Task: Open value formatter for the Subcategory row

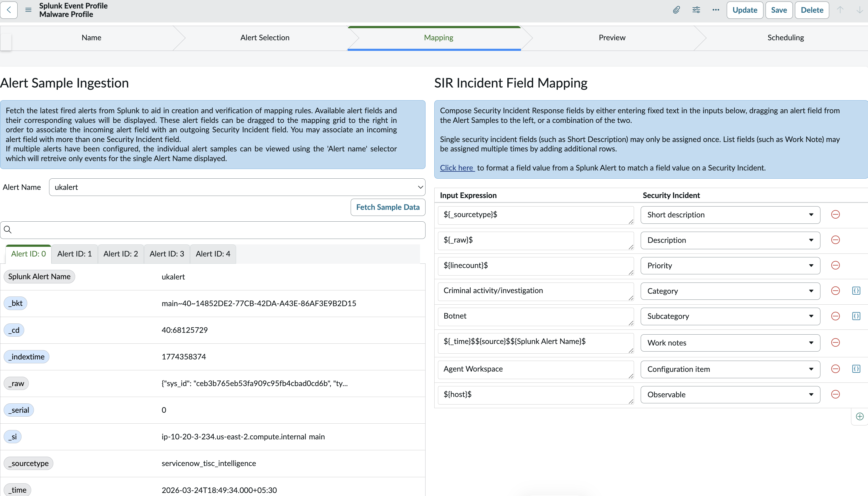Action: pyautogui.click(x=856, y=316)
